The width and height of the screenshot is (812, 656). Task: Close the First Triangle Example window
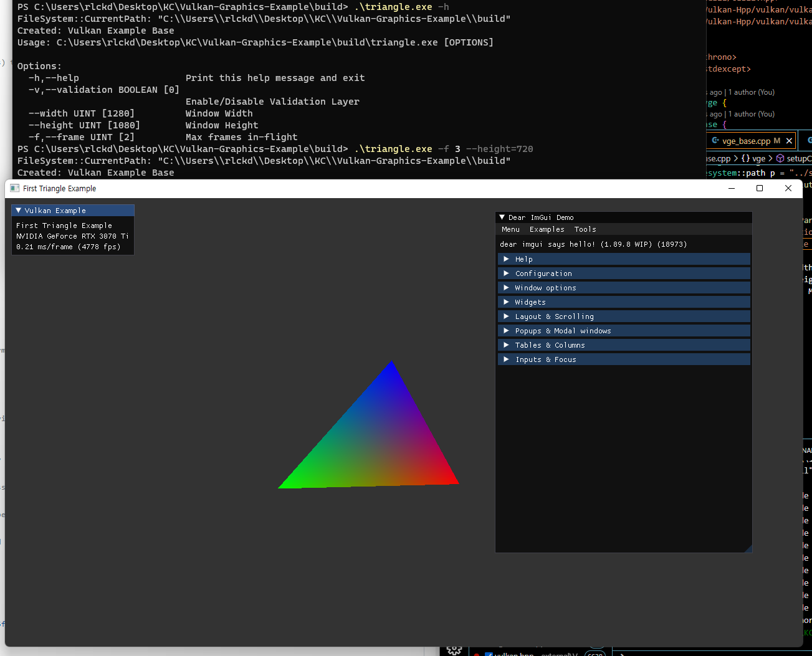(788, 188)
